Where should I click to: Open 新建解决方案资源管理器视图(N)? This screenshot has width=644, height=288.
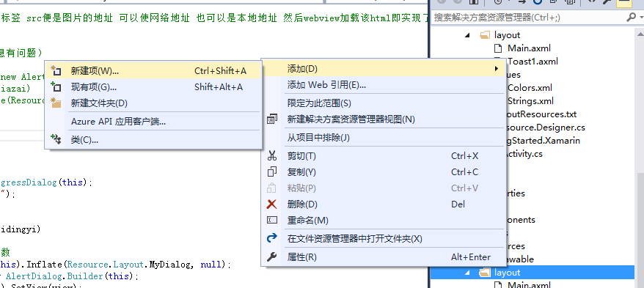[x=383, y=119]
